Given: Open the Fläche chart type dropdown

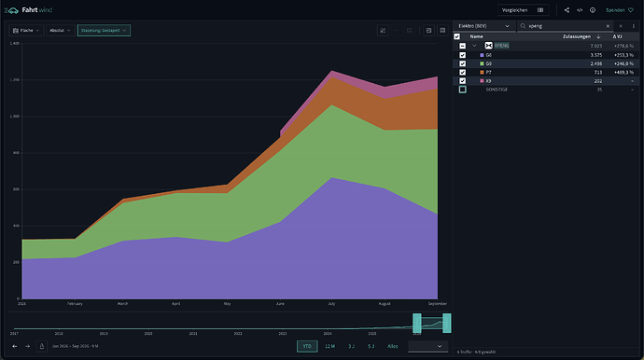Looking at the screenshot, I should [x=26, y=31].
